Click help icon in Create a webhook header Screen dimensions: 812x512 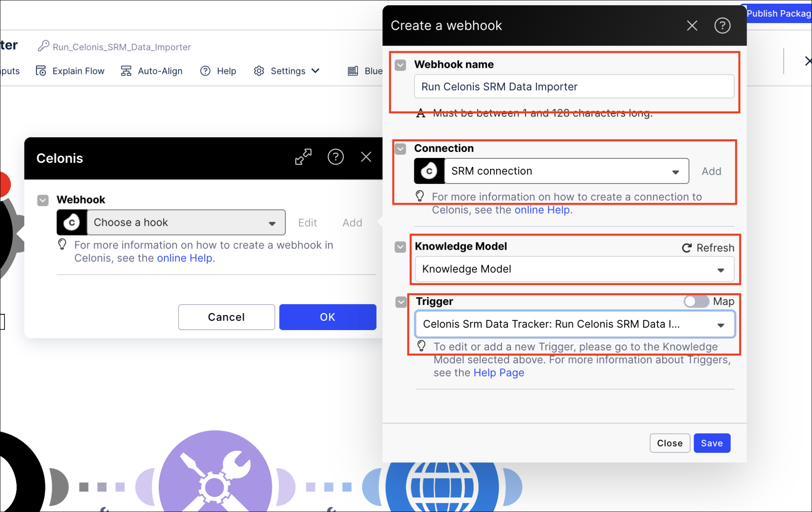[722, 26]
